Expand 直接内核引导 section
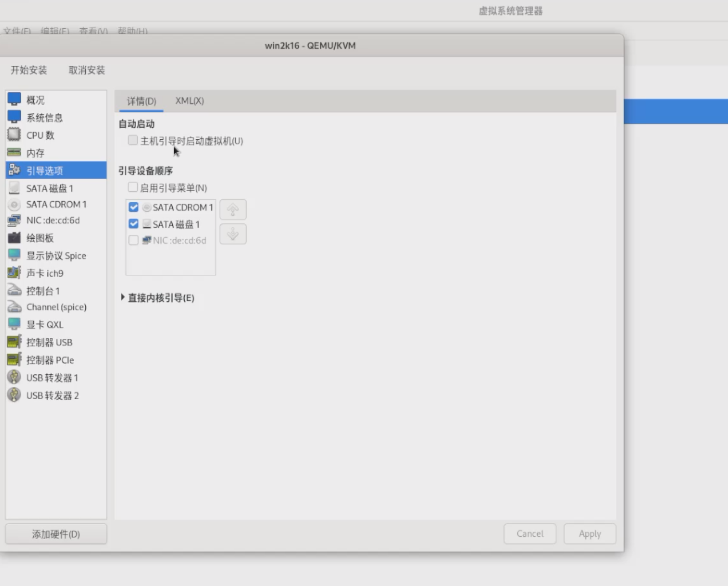728x586 pixels. click(123, 297)
